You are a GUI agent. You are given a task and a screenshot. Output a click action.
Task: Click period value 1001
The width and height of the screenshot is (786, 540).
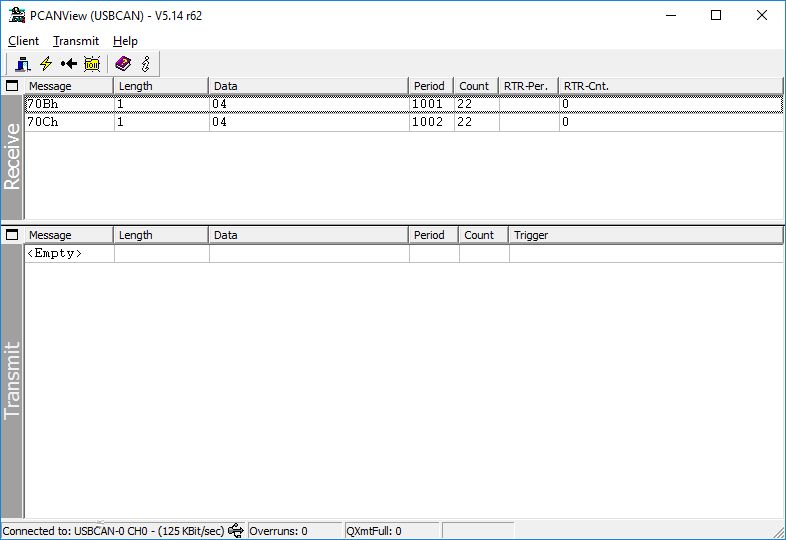(x=427, y=104)
